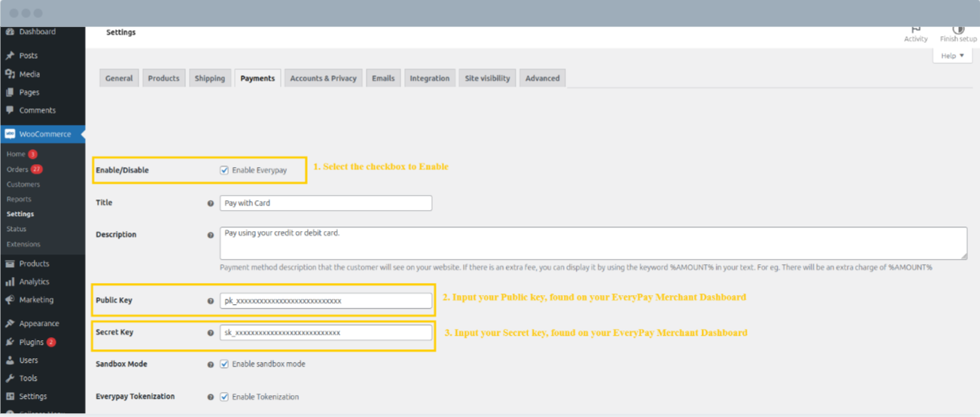Open the Activity panel icon
The width and height of the screenshot is (980, 417).
click(x=915, y=30)
